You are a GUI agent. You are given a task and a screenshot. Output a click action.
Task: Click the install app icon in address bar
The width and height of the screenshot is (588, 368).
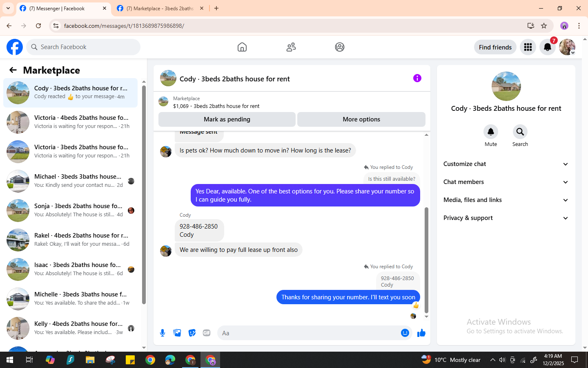[x=531, y=26]
